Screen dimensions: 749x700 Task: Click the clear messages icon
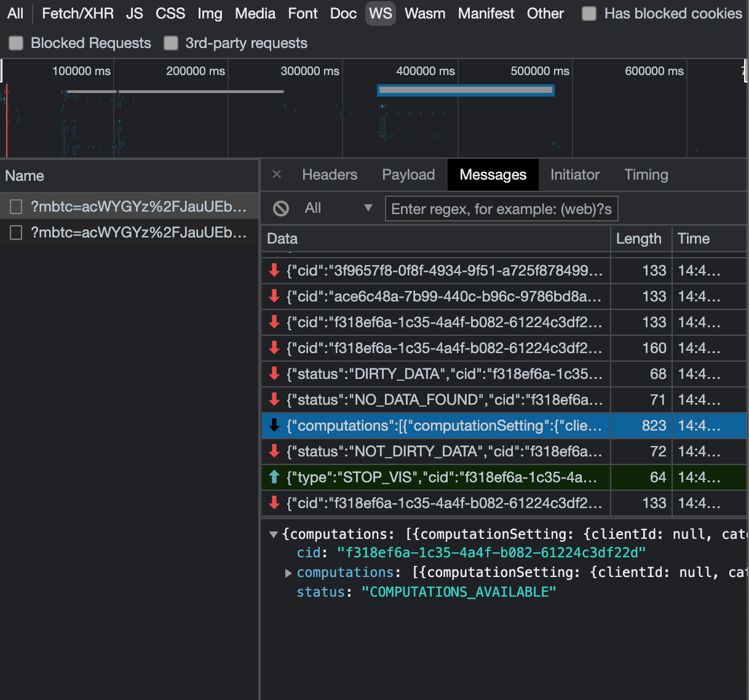point(281,209)
